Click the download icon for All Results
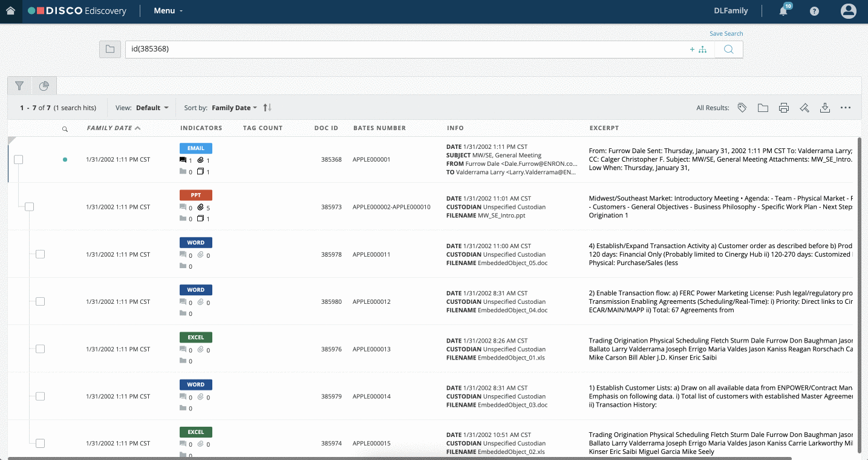 click(x=824, y=108)
